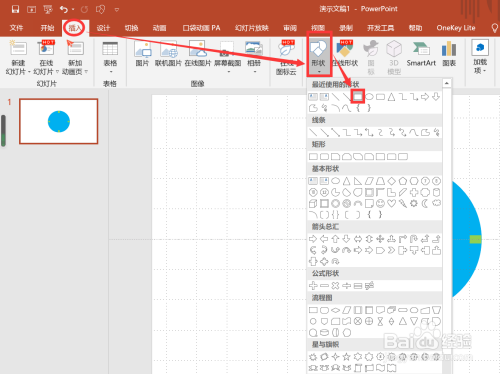Viewport: 500px width, 374px height.
Task: Select the plus sign in 公式形状
Action: pos(313,286)
